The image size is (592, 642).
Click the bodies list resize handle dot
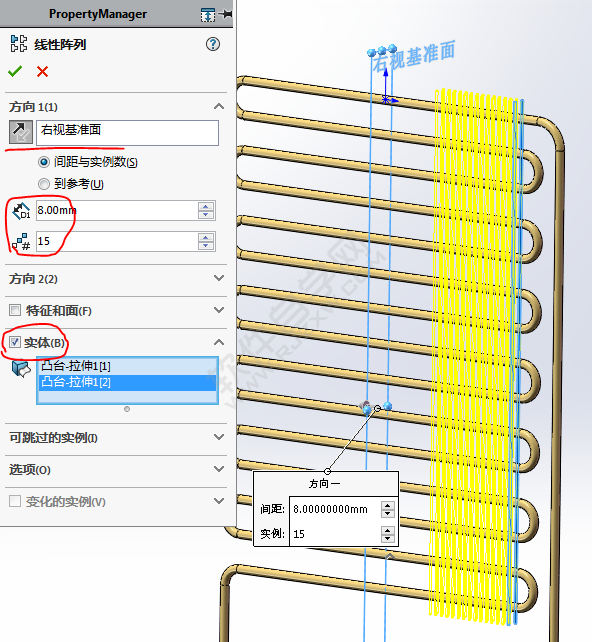(127, 409)
